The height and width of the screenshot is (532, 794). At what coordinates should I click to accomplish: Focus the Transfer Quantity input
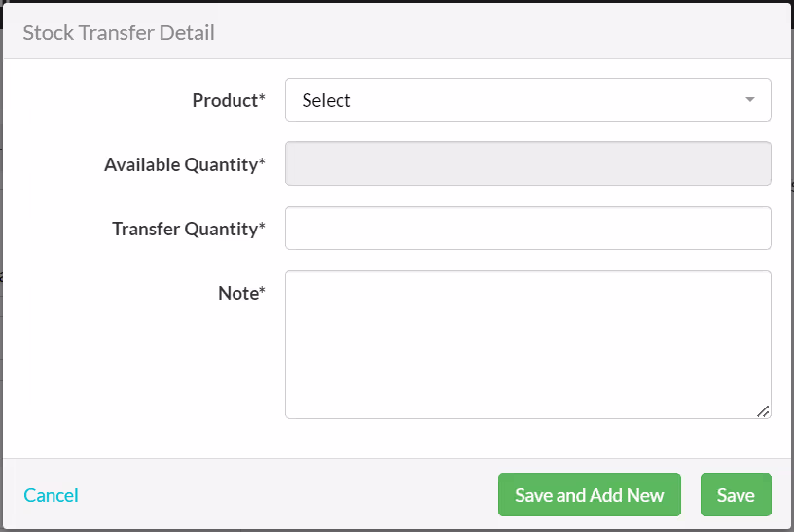[x=528, y=228]
